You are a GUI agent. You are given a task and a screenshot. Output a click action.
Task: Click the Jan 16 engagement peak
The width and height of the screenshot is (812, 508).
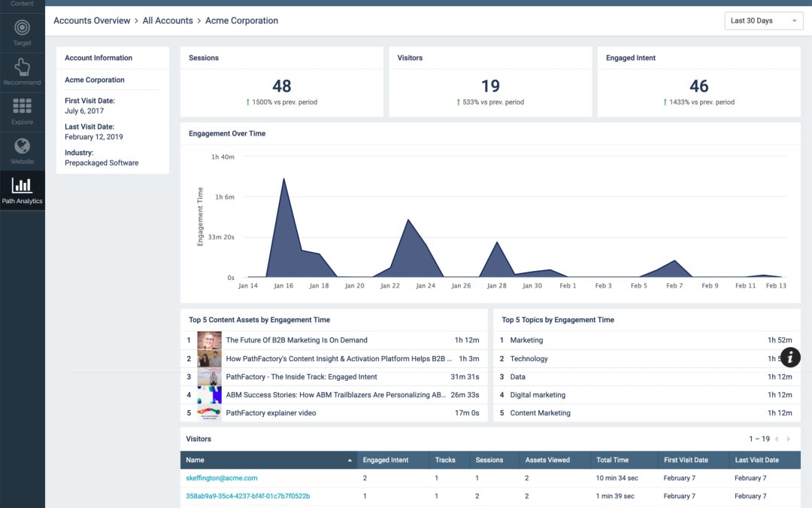tap(283, 179)
